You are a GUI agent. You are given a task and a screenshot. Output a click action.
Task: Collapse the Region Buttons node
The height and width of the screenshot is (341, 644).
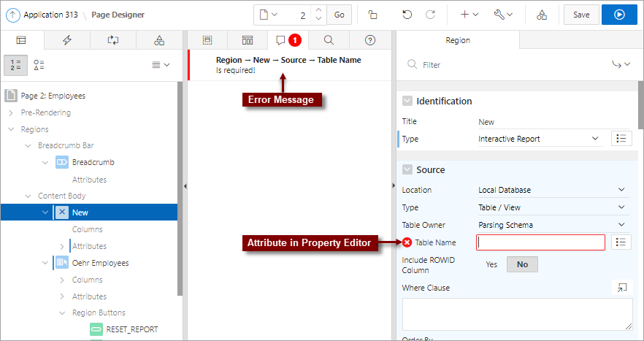click(x=62, y=313)
